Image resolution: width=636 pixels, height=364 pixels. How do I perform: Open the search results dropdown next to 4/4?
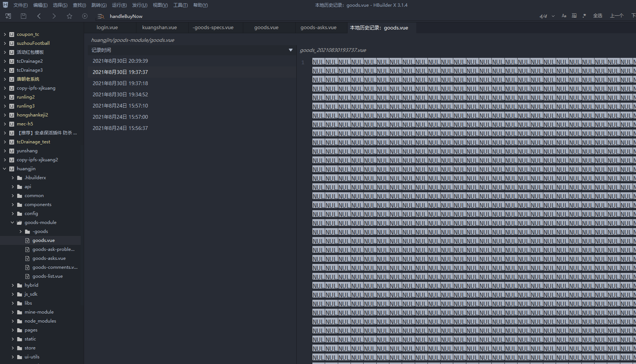pyautogui.click(x=553, y=16)
